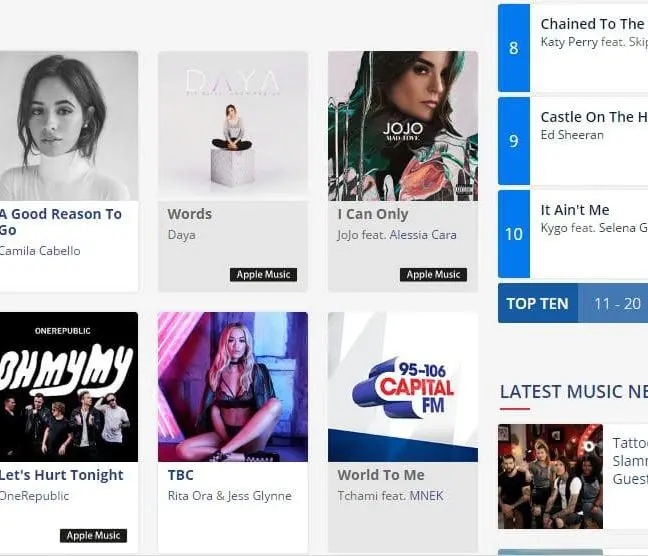Image resolution: width=648 pixels, height=556 pixels.
Task: Click the 'World To Me' song title
Action: coord(381,475)
